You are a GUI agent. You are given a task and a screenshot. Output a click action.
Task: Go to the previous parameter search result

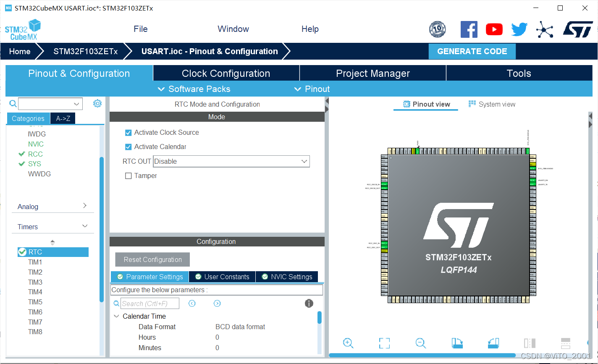click(192, 303)
